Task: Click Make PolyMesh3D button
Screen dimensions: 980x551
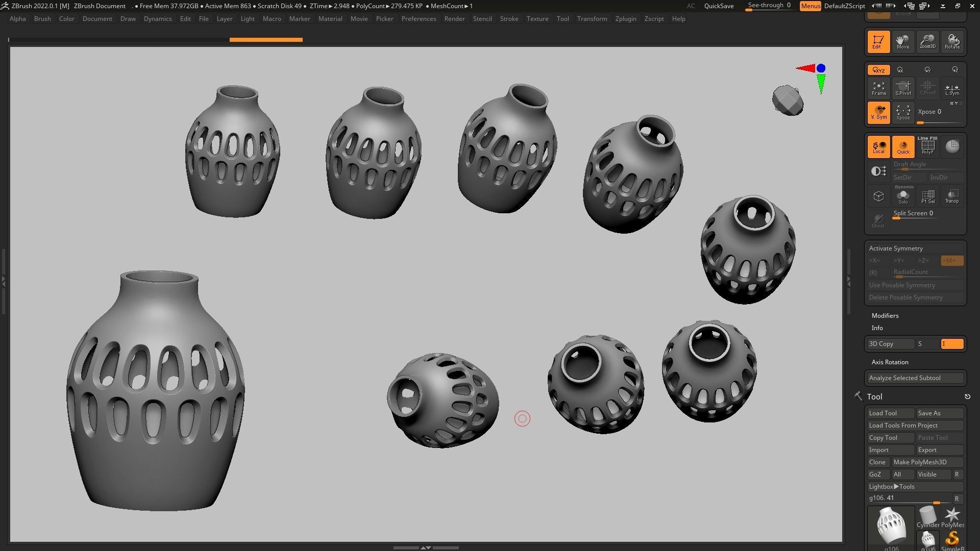Action: coord(927,462)
